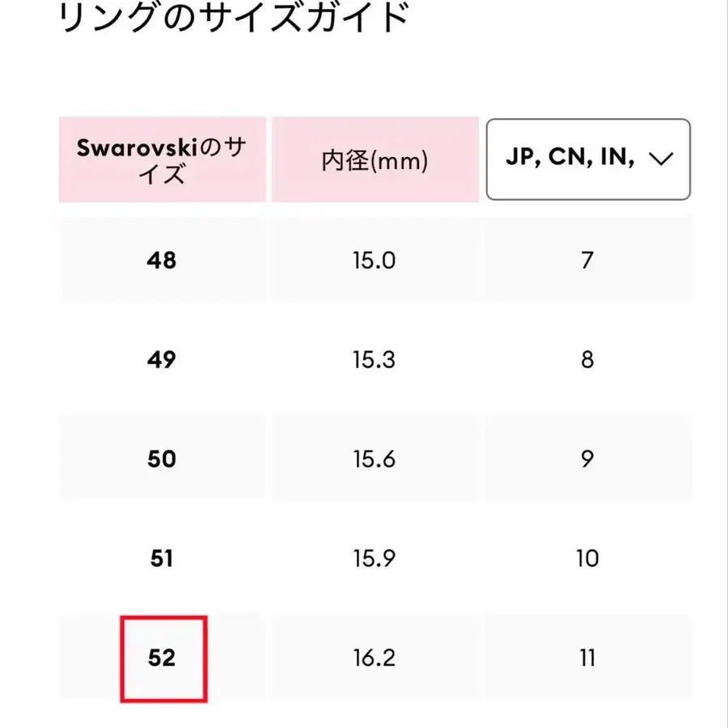Screen dimensions: 728x728
Task: Select inner diameter 16.2 cell
Action: point(374,658)
